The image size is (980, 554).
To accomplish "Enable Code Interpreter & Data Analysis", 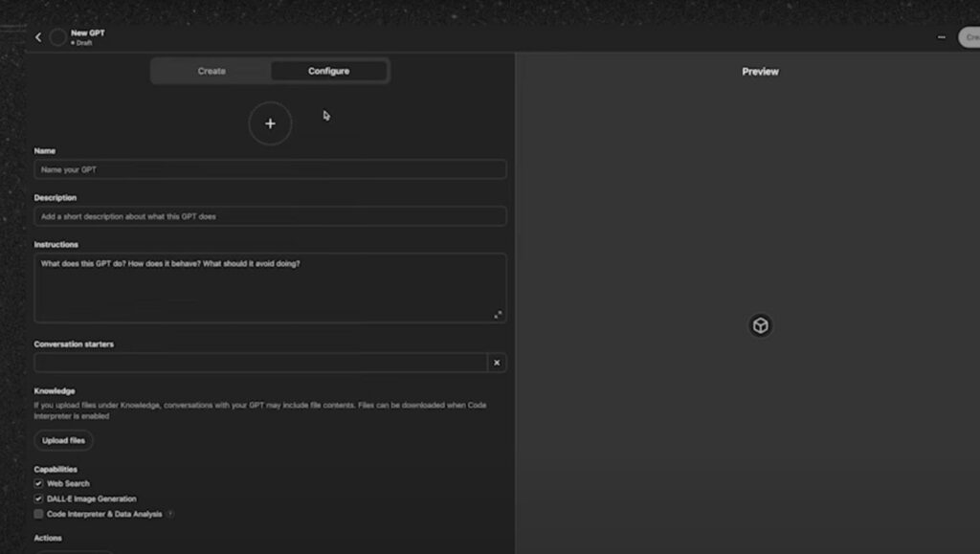I will (38, 514).
